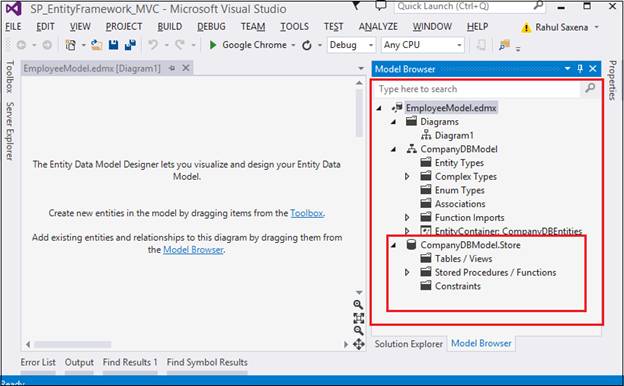Click the Toolbox hyperlink in designer text

point(307,213)
